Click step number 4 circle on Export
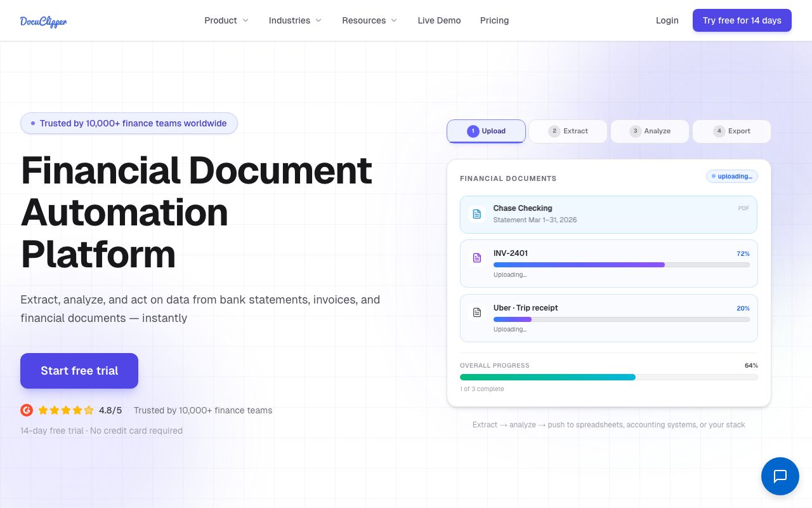This screenshot has width=812, height=508. 719,131
